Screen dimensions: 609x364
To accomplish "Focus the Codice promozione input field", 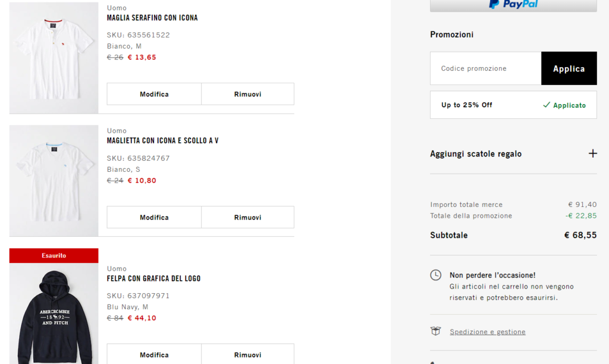I will pos(485,68).
